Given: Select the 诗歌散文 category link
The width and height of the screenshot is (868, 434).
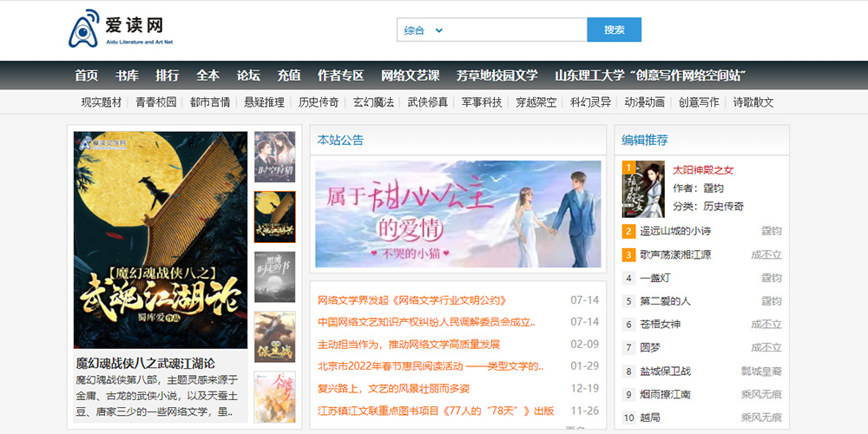Looking at the screenshot, I should coord(753,102).
